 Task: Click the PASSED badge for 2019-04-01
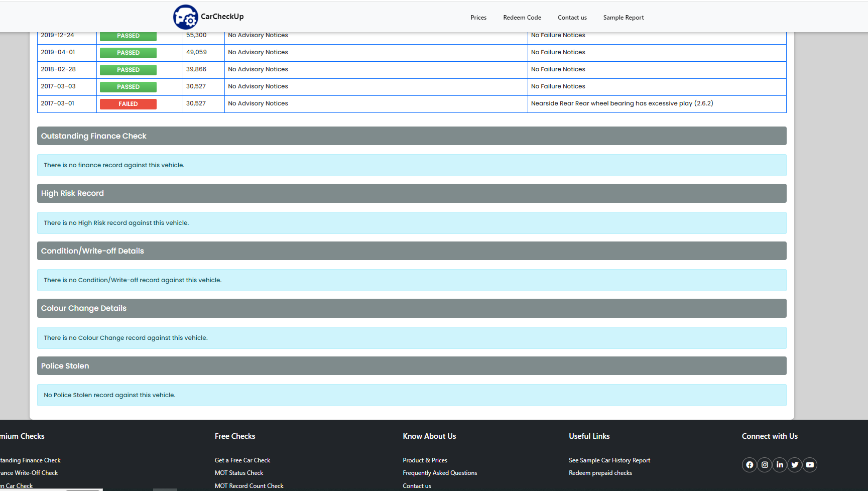pyautogui.click(x=128, y=53)
